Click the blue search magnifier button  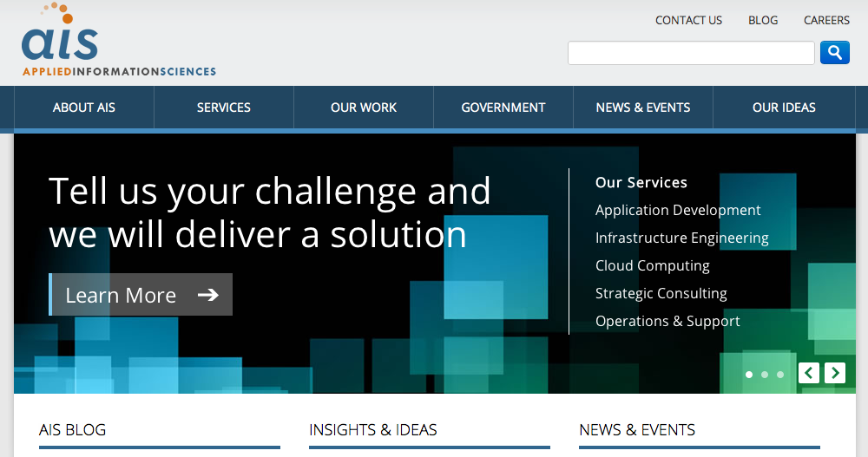834,53
